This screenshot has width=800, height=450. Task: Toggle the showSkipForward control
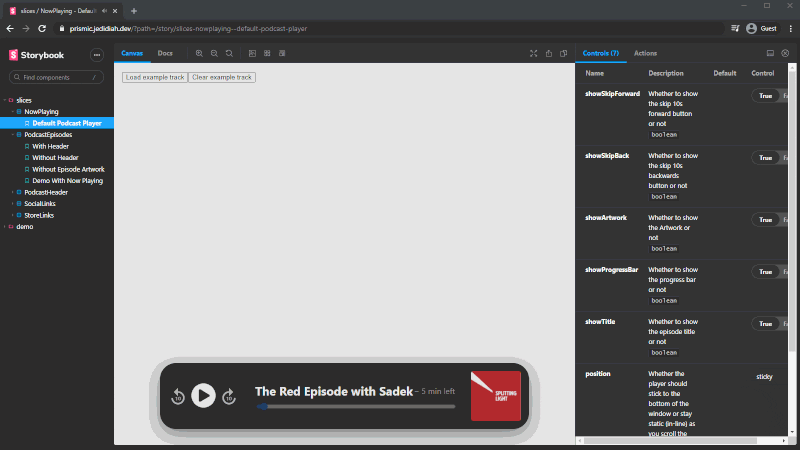click(775, 95)
